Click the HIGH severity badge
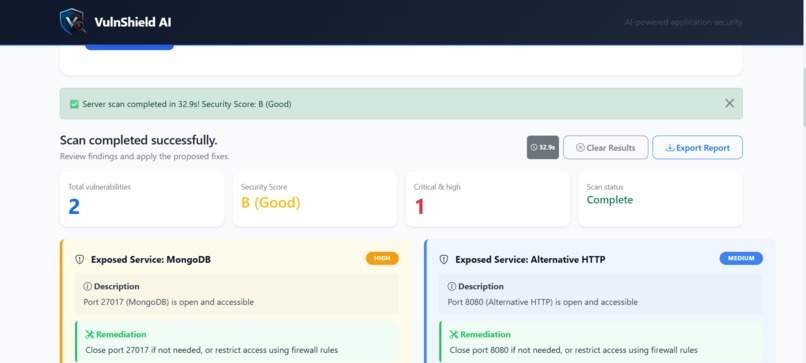806x363 pixels. (382, 259)
